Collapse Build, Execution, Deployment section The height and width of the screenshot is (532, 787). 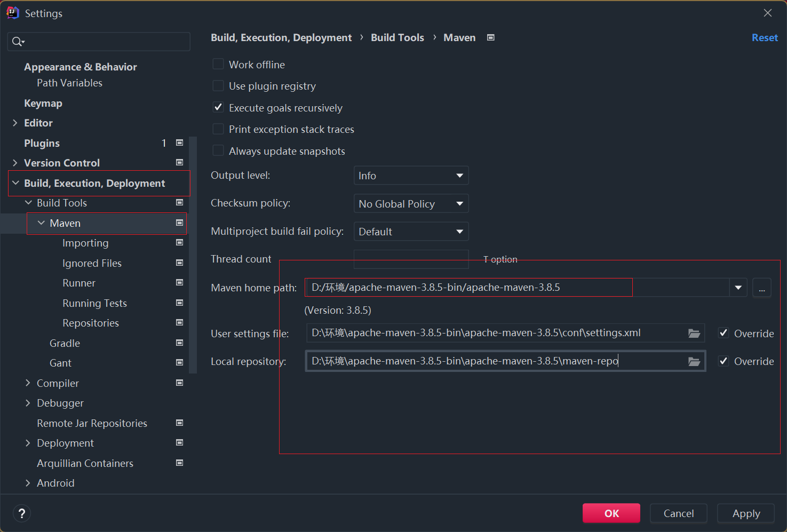click(15, 183)
